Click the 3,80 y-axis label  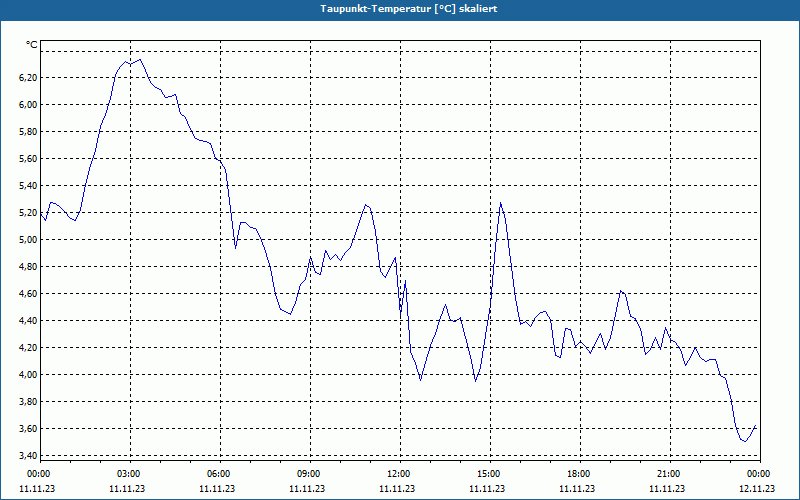click(28, 402)
